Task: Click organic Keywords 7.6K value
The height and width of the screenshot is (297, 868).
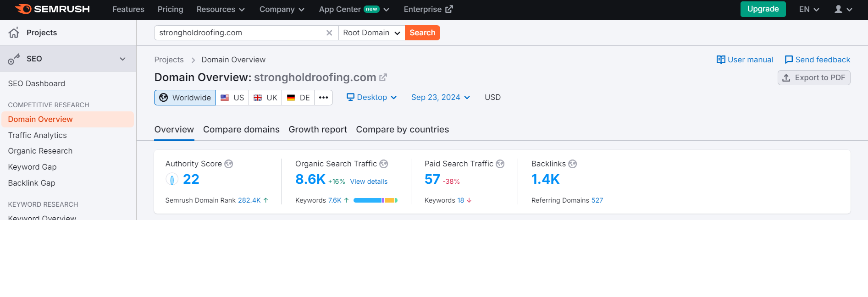Action: [335, 200]
